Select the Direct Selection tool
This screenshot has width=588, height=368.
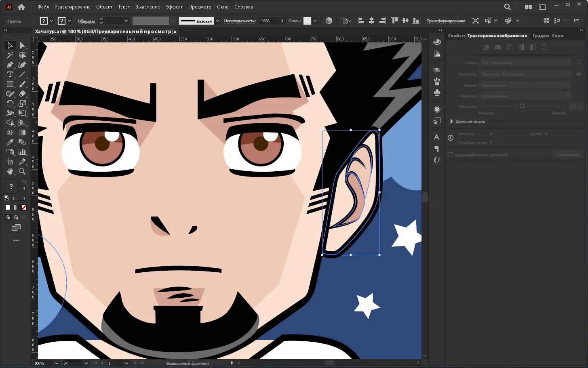[x=22, y=45]
